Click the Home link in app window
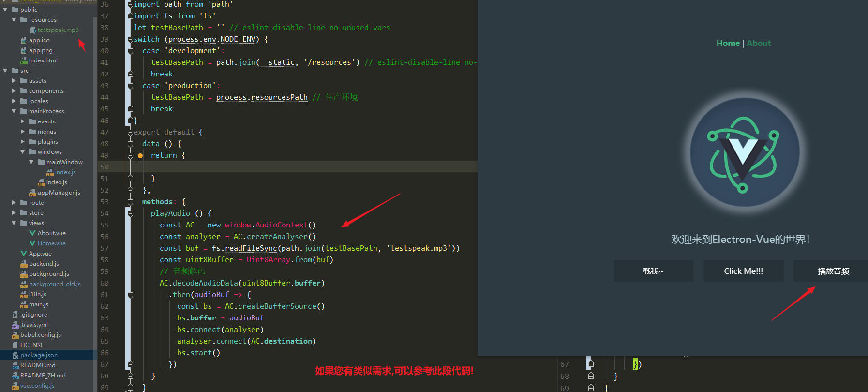The height and width of the screenshot is (392, 868). (x=728, y=43)
